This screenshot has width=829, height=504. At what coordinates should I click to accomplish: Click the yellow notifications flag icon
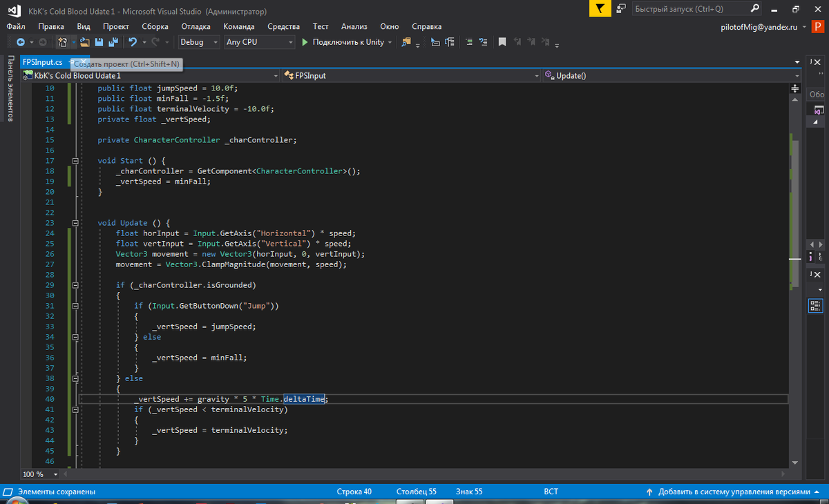600,9
